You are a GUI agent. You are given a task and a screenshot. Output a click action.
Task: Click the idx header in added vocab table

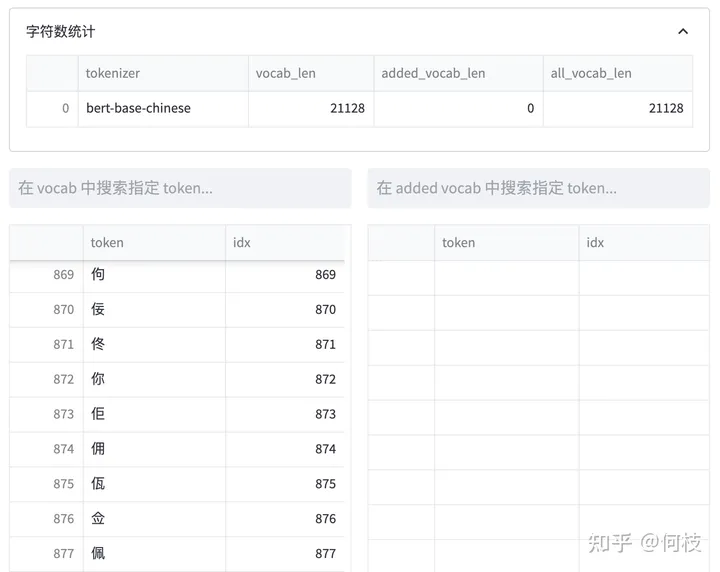(644, 242)
